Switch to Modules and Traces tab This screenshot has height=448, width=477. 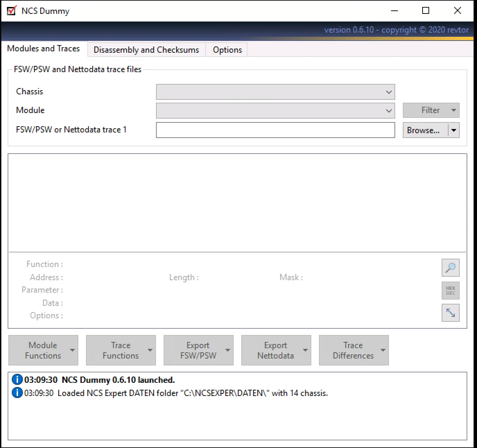click(x=44, y=49)
